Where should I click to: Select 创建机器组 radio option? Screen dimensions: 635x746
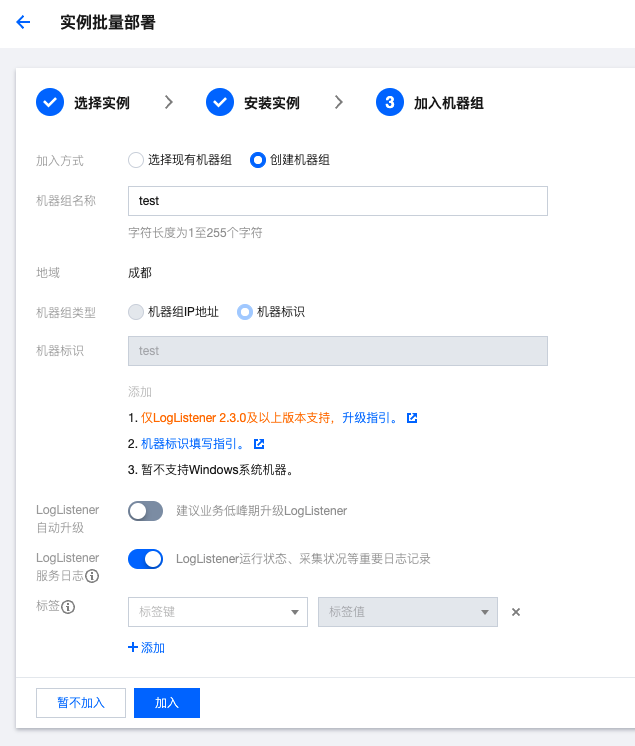(258, 159)
